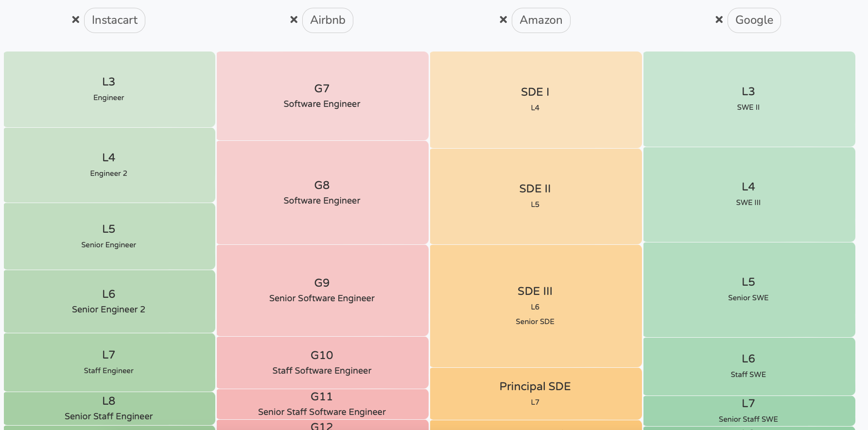Select the Instacart L3 Engineer level
This screenshot has height=430, width=868.
[x=109, y=89]
